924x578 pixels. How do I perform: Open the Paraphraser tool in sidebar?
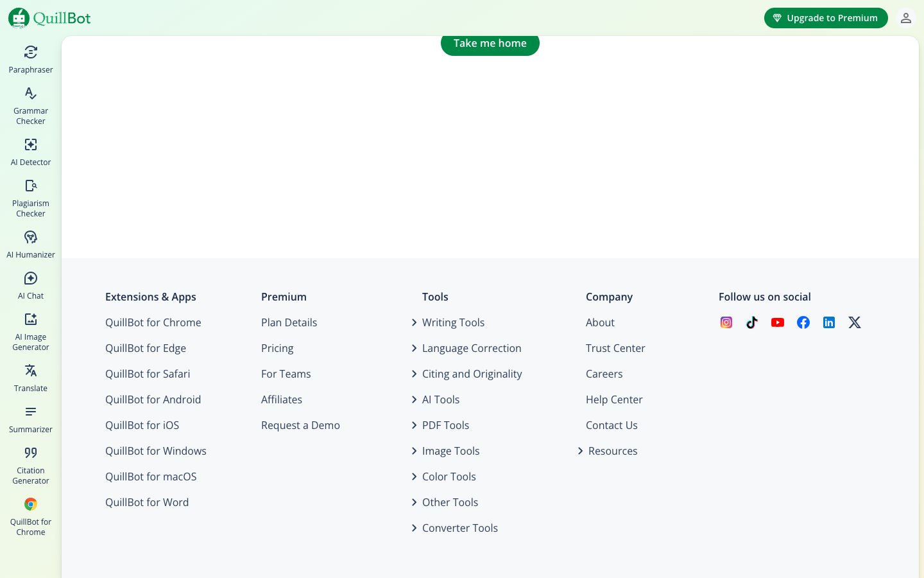pyautogui.click(x=31, y=59)
